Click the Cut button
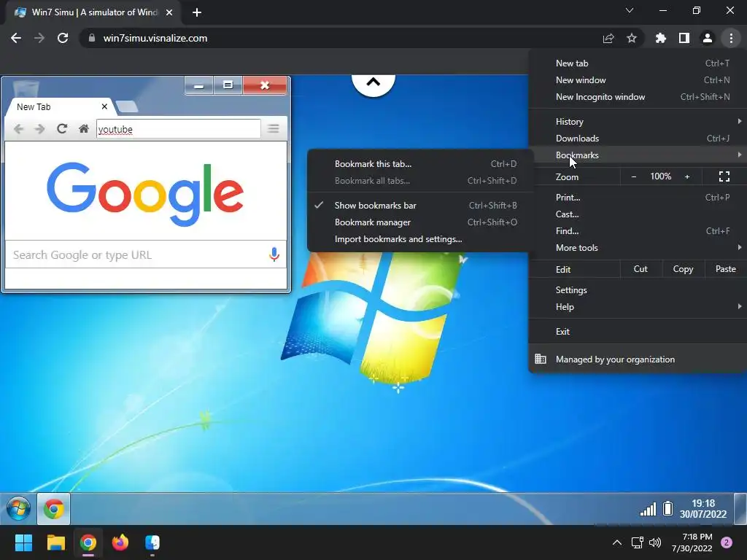The width and height of the screenshot is (747, 560). pyautogui.click(x=640, y=269)
